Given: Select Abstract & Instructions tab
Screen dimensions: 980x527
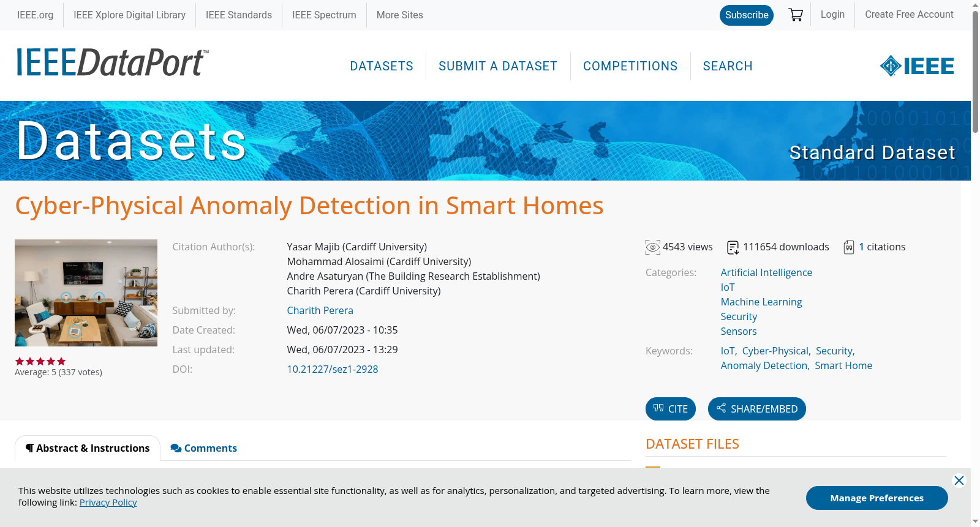Looking at the screenshot, I should [88, 448].
